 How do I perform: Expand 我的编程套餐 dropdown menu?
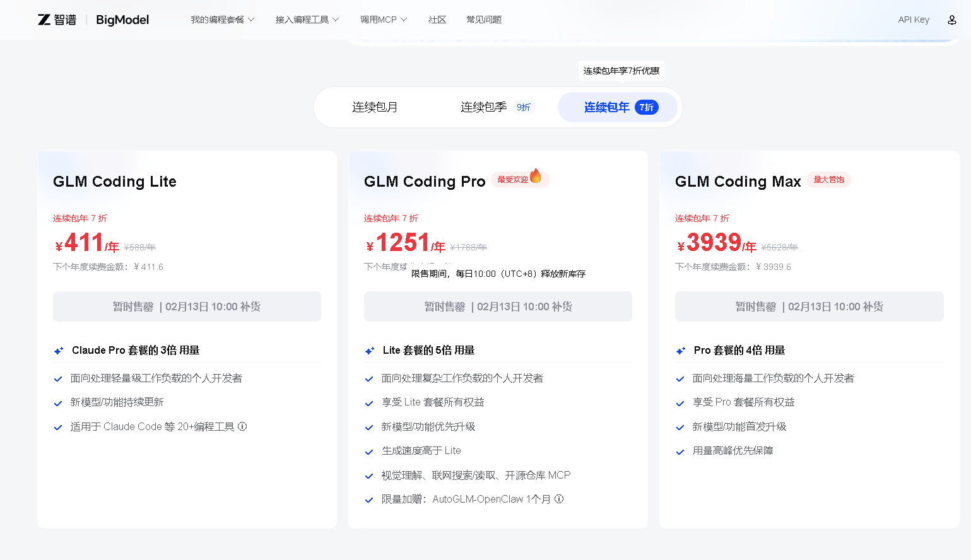pyautogui.click(x=223, y=20)
